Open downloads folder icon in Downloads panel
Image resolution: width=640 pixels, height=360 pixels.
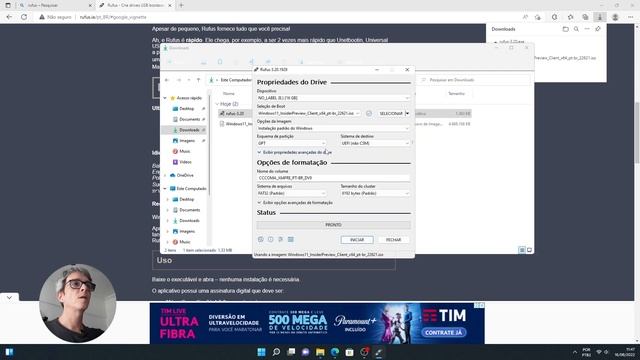click(x=565, y=29)
